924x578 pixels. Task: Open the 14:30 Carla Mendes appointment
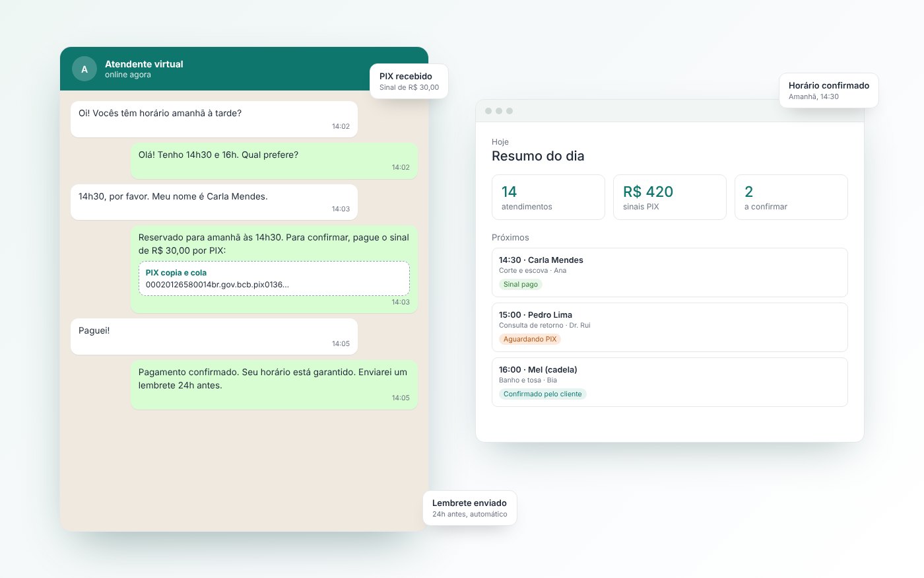click(670, 272)
